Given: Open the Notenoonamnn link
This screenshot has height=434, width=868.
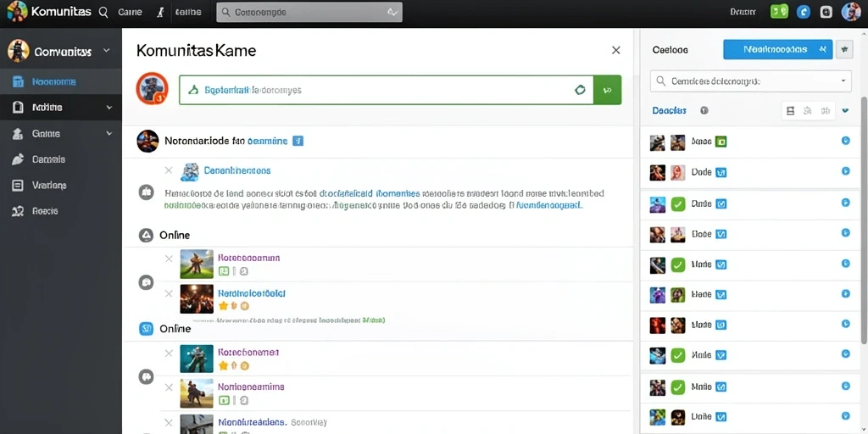Looking at the screenshot, I should [x=248, y=258].
